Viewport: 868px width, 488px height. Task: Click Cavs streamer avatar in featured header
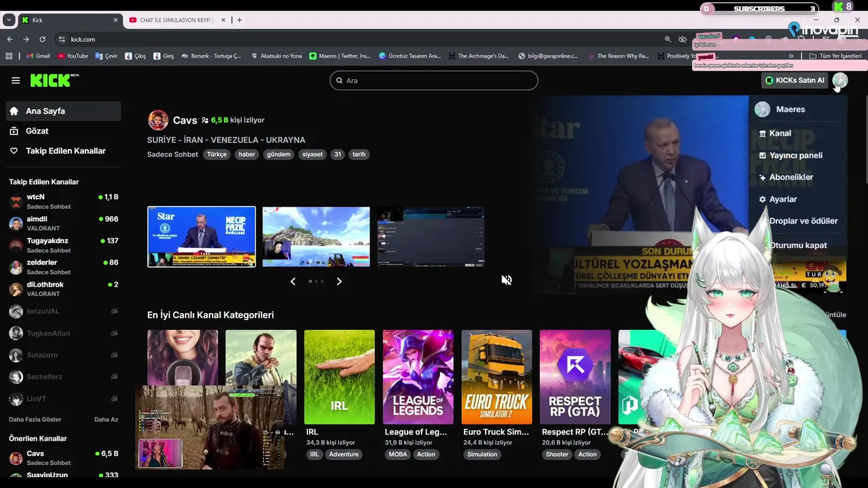pos(158,120)
